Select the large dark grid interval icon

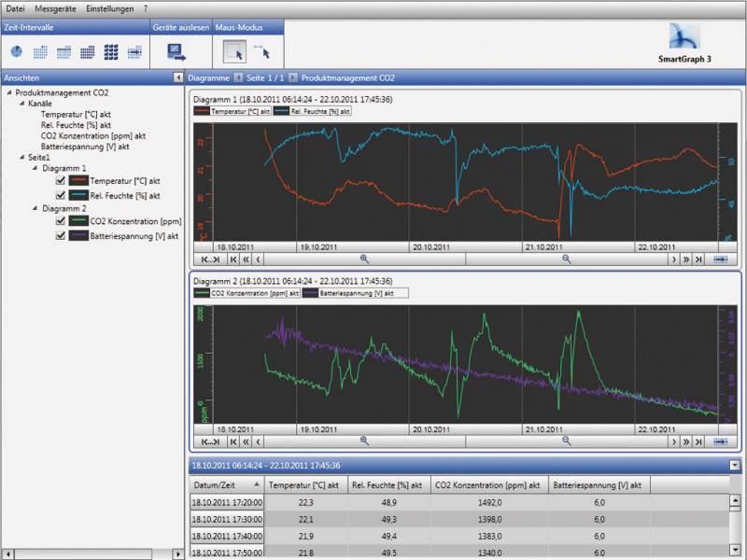click(x=111, y=52)
